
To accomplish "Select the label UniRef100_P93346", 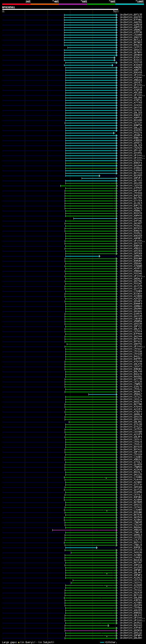I will coord(131,274).
